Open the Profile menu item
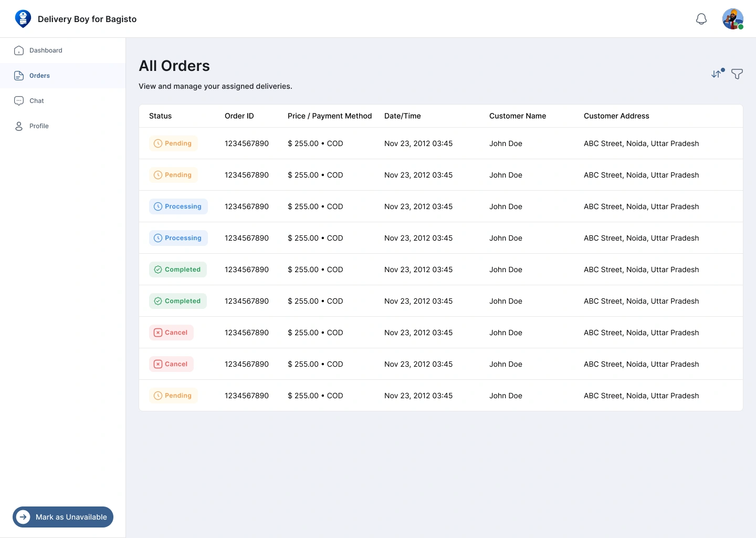This screenshot has width=756, height=538. 63,126
